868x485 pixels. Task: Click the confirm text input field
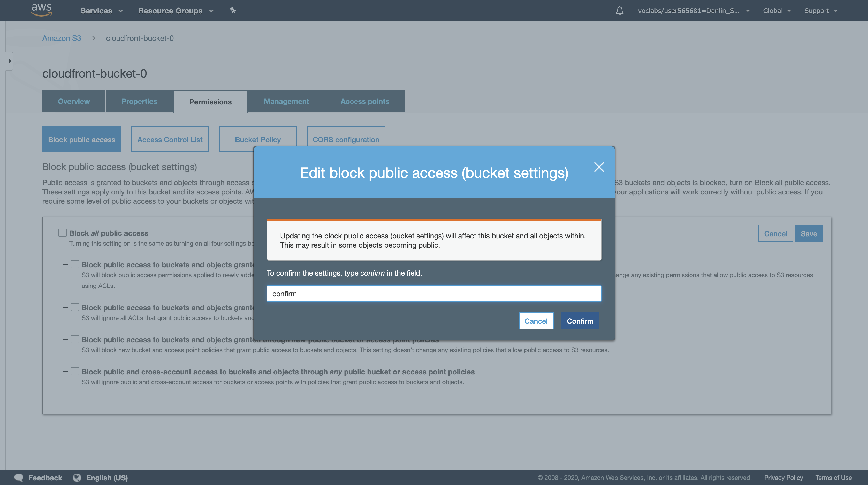point(434,294)
